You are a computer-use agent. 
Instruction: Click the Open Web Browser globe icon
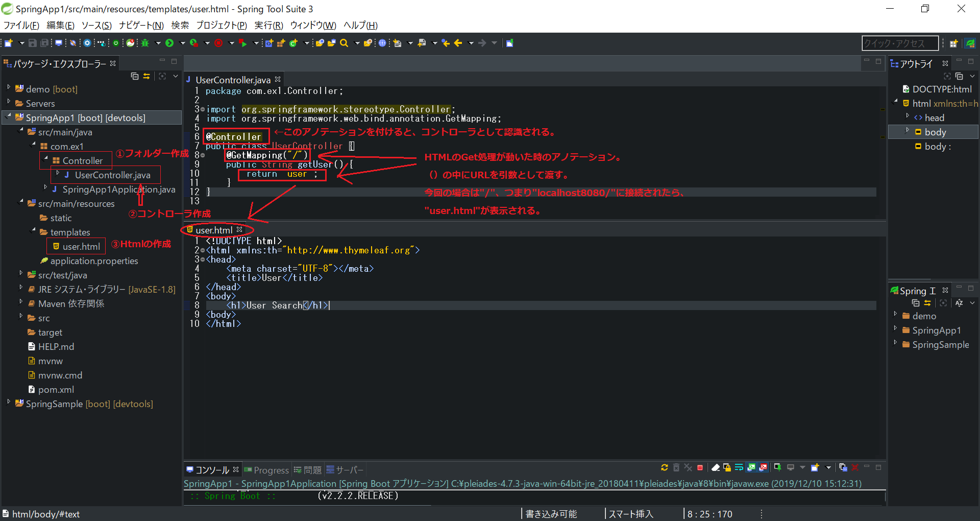[x=382, y=43]
